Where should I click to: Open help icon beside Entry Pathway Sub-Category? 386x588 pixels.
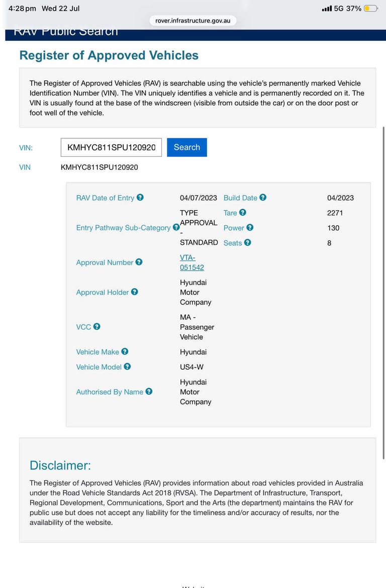pos(176,227)
